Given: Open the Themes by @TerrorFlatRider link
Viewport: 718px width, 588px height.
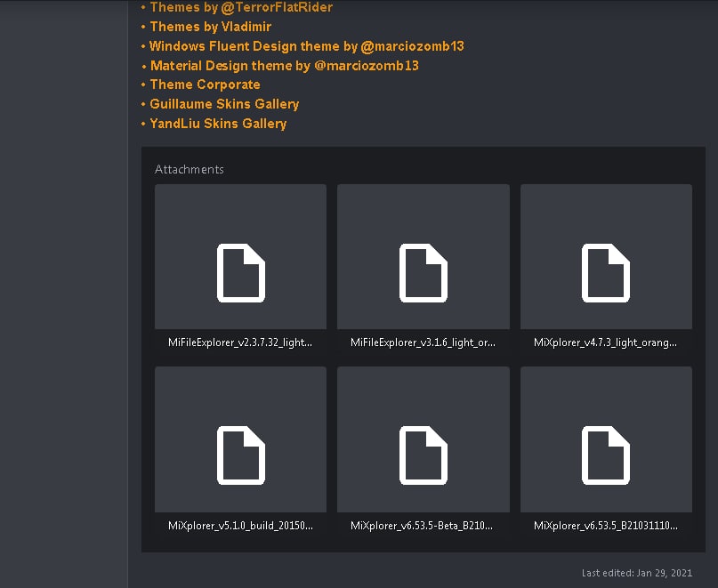Looking at the screenshot, I should click(x=241, y=7).
